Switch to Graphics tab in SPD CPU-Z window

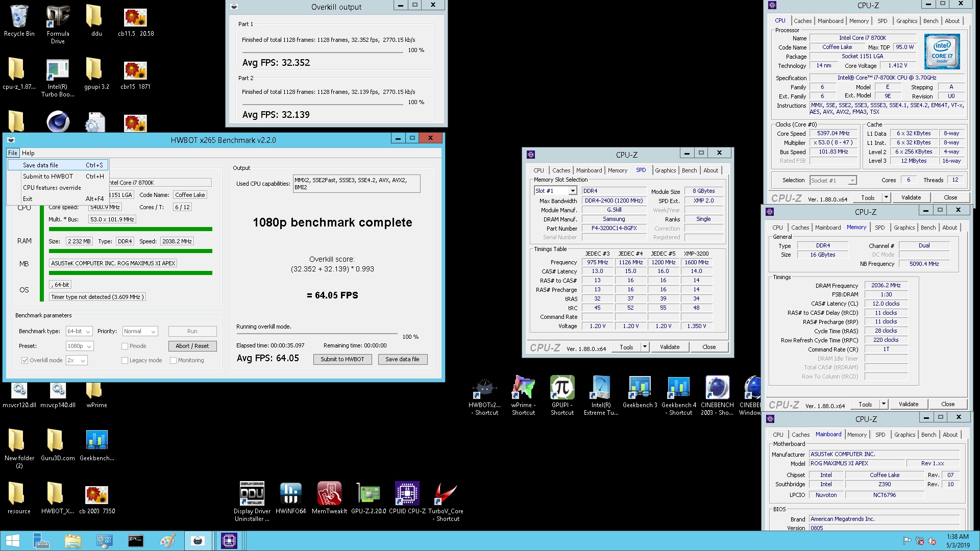[665, 170]
